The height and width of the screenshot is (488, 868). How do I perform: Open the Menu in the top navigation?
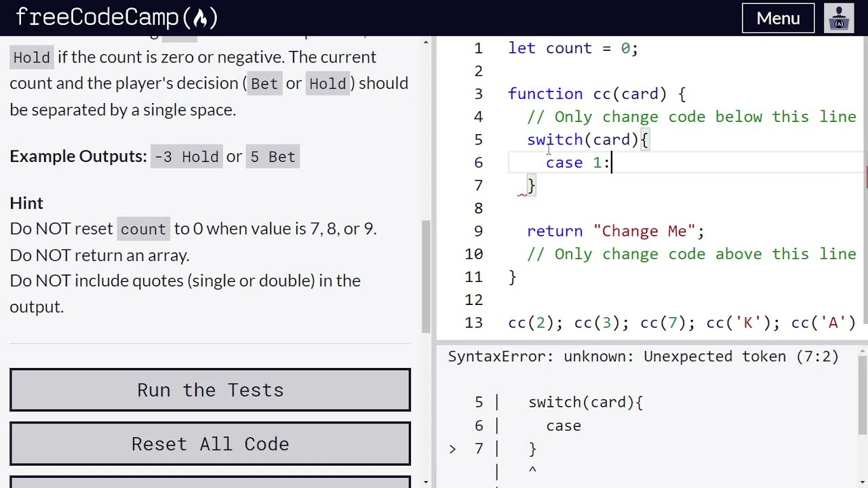pyautogui.click(x=778, y=18)
